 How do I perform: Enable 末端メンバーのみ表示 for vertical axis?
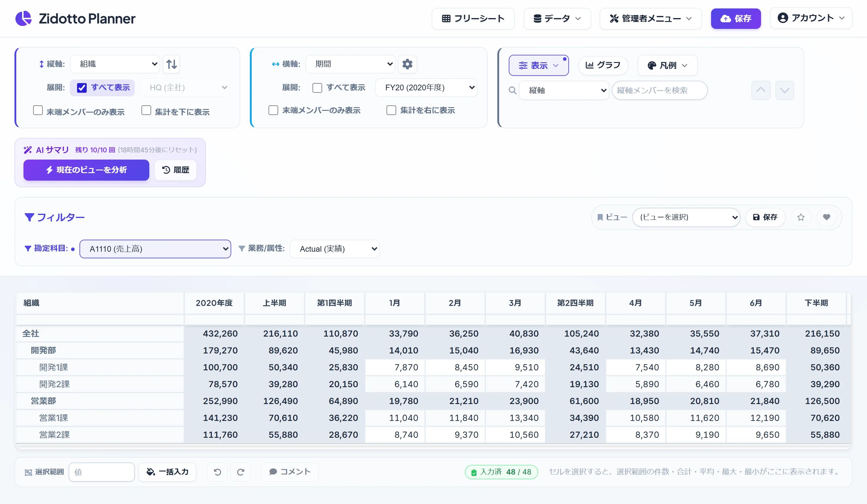(x=38, y=110)
